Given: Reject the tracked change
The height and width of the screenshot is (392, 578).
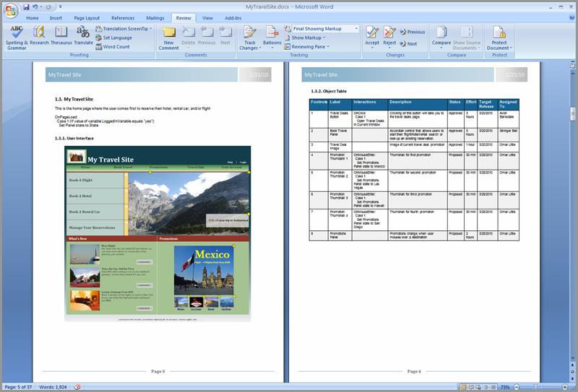Looking at the screenshot, I should 389,37.
